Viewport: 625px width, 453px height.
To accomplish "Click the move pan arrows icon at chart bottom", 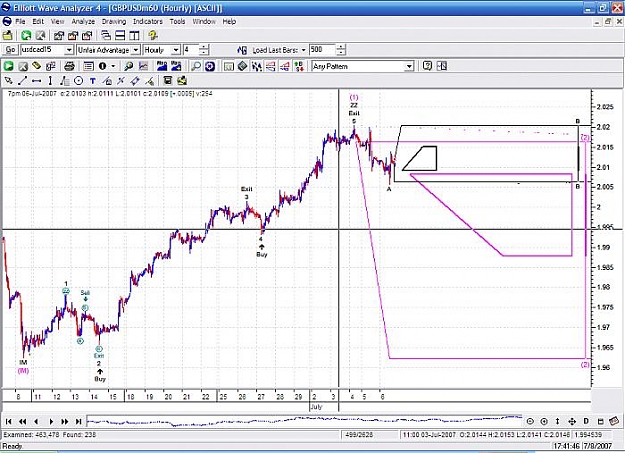I will (572, 421).
